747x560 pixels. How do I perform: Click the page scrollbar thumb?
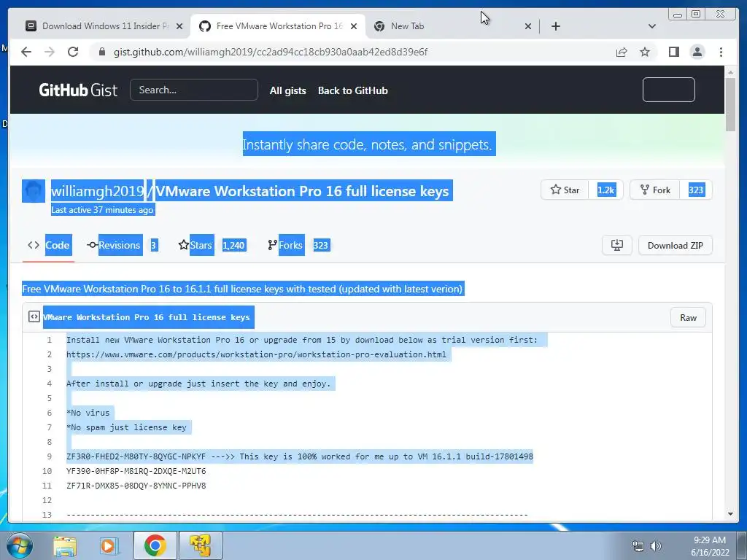(730, 104)
